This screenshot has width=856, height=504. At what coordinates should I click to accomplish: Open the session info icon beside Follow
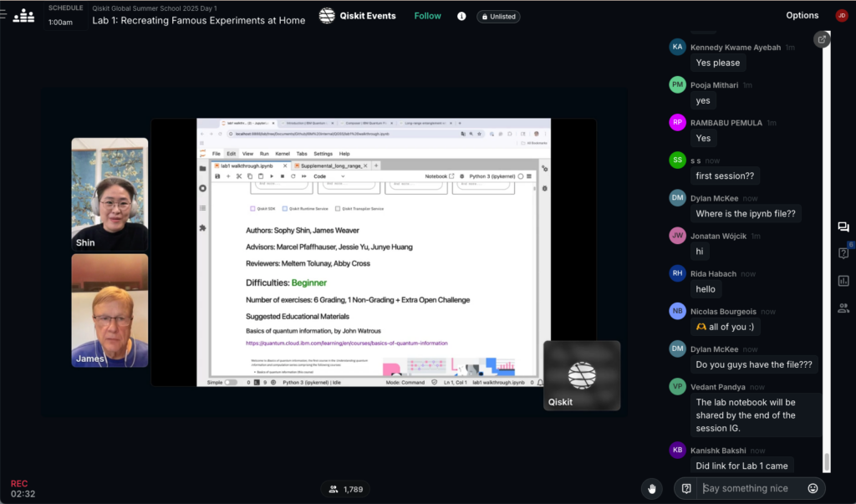(x=461, y=17)
